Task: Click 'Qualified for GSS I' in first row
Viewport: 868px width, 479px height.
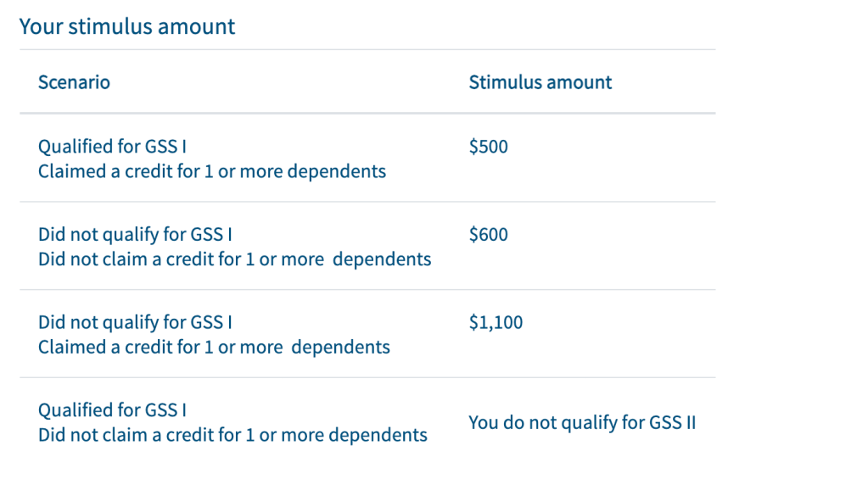Action: [x=112, y=147]
